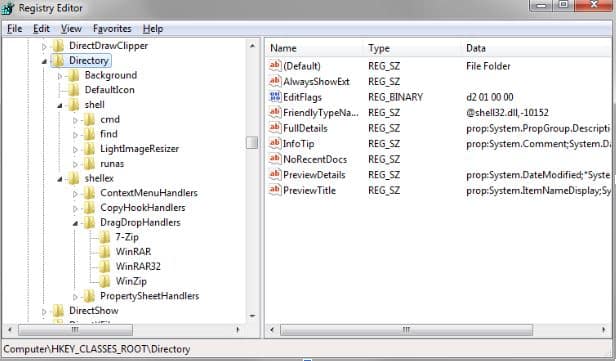The width and height of the screenshot is (616, 361).
Task: Click the runas folder icon
Action: (90, 164)
